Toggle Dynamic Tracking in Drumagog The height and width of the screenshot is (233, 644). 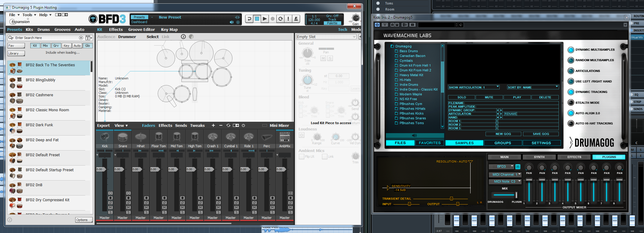coord(571,92)
